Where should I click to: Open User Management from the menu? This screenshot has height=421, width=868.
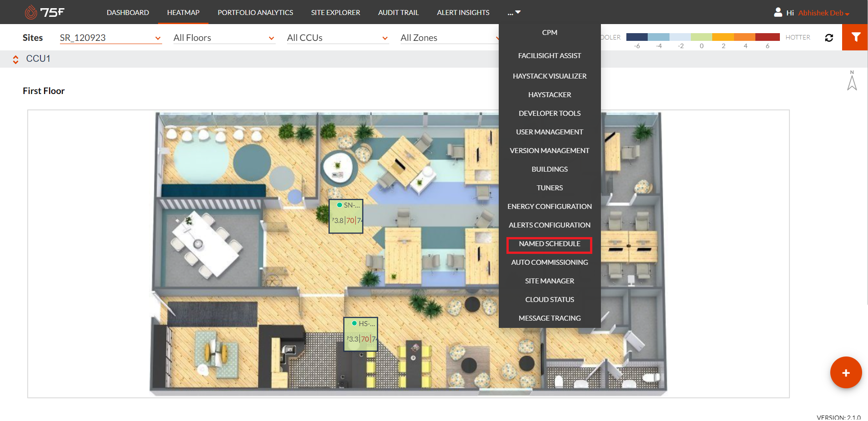pos(549,132)
